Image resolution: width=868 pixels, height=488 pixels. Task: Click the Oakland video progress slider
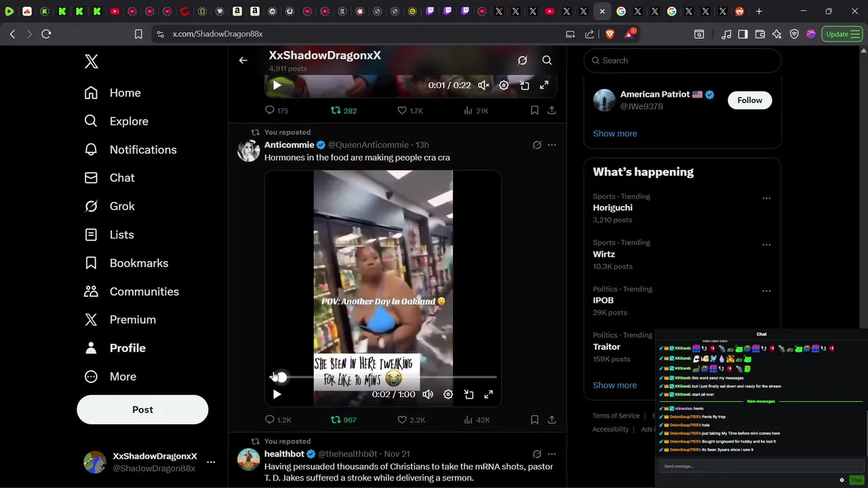click(384, 377)
